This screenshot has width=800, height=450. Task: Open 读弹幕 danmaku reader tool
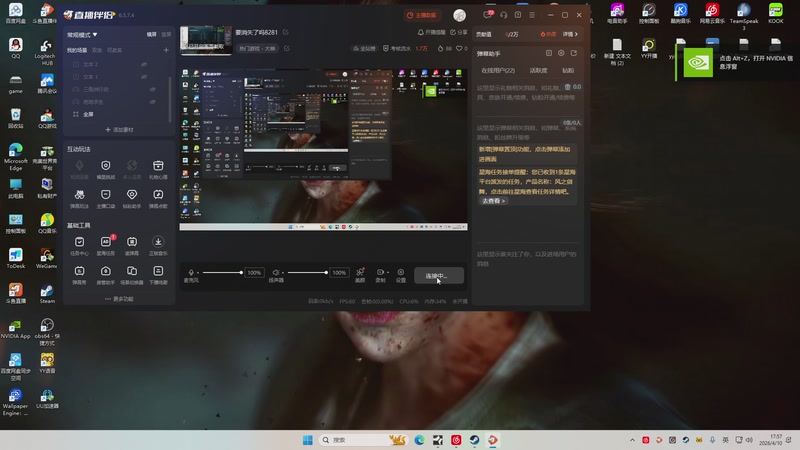click(132, 245)
